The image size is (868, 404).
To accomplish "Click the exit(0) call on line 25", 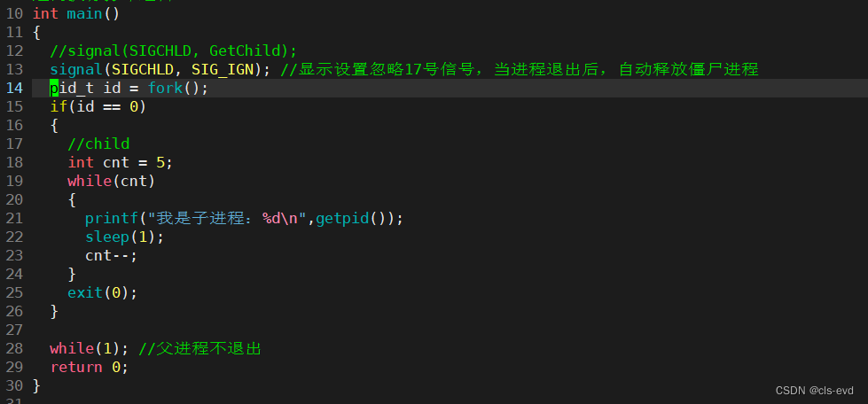I will (x=102, y=292).
